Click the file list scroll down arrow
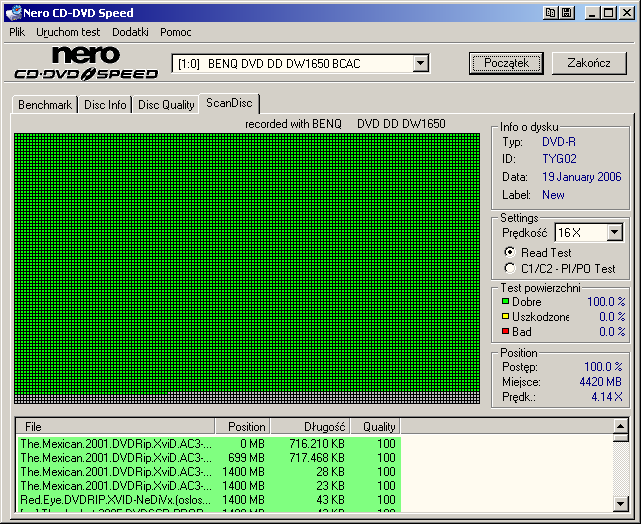The width and height of the screenshot is (641, 524). click(x=621, y=504)
